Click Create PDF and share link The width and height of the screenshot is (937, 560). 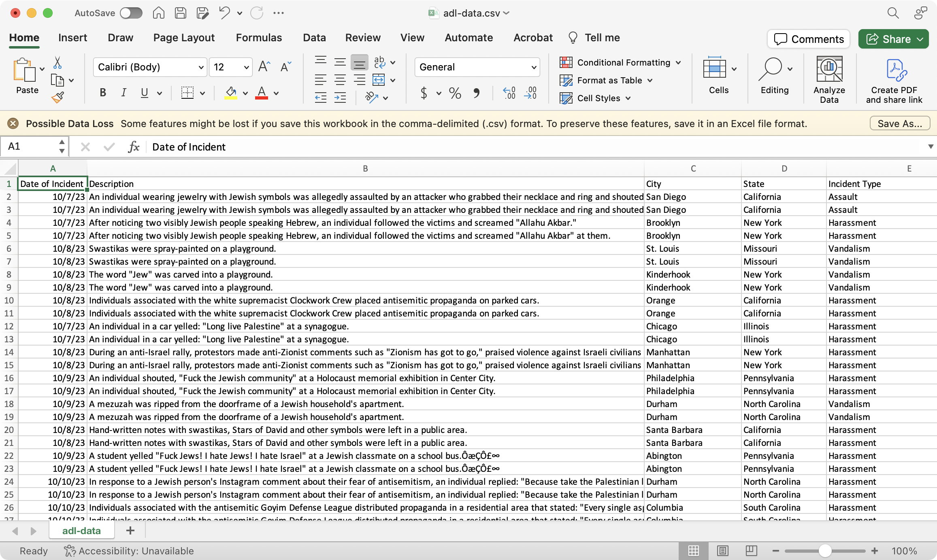pos(894,80)
